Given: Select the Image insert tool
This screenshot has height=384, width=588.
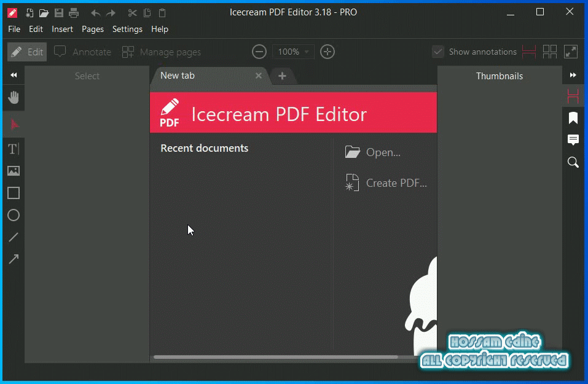Looking at the screenshot, I should click(x=14, y=171).
